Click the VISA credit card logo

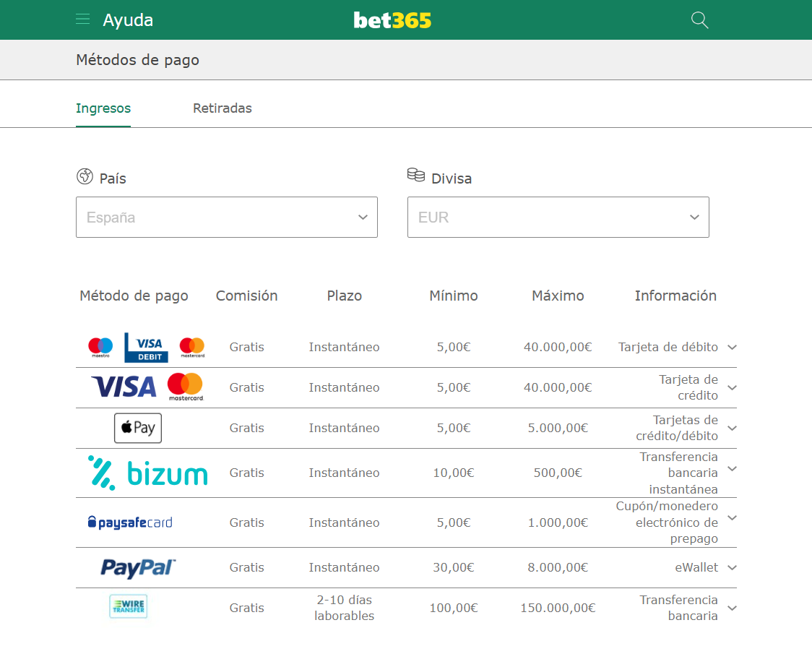[124, 387]
